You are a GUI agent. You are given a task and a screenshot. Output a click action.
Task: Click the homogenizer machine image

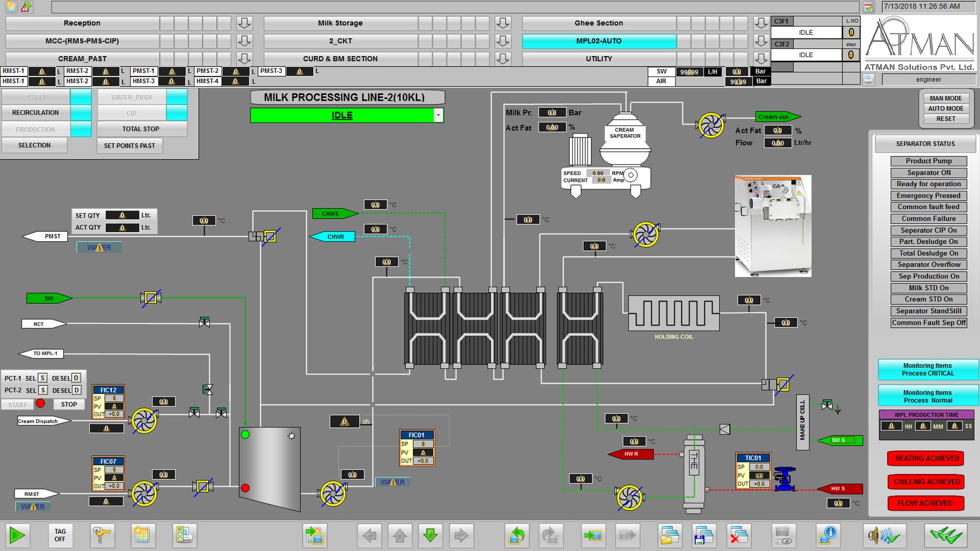773,226
